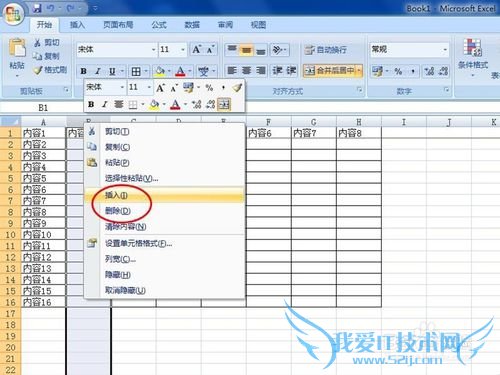Open mini toolbar font 宋体 dropdown

click(x=122, y=87)
